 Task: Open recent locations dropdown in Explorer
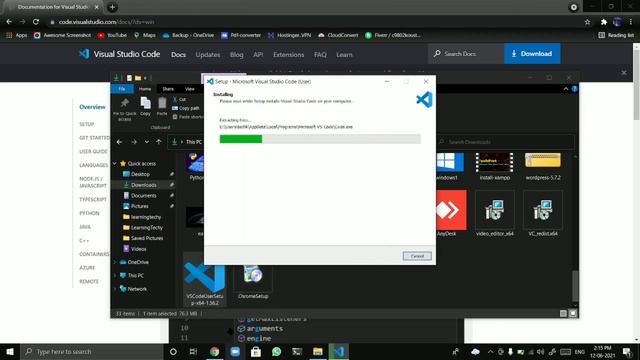tap(147, 142)
